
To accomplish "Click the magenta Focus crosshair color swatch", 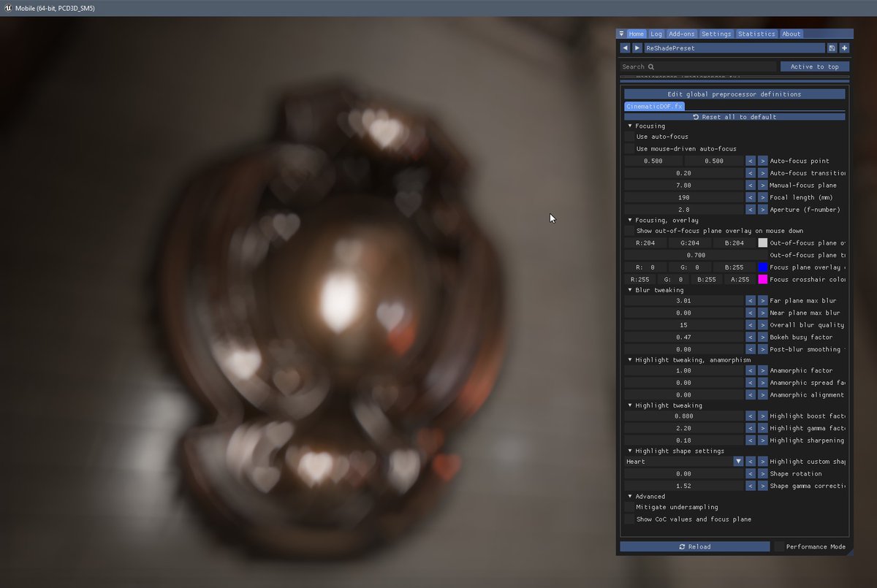I will (762, 279).
